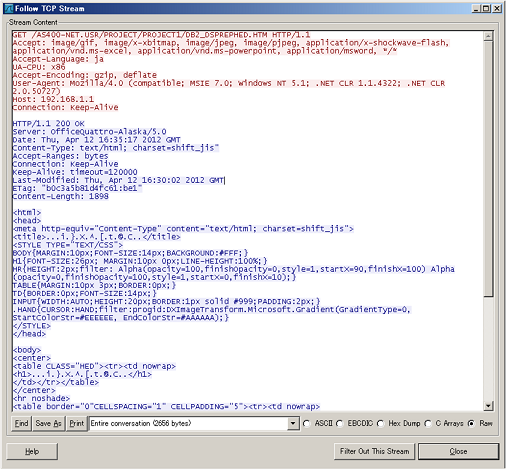Click the 'Accept-Encoding: gzip, deflate' line
Screen dimensions: 506x470
pyautogui.click(x=85, y=75)
